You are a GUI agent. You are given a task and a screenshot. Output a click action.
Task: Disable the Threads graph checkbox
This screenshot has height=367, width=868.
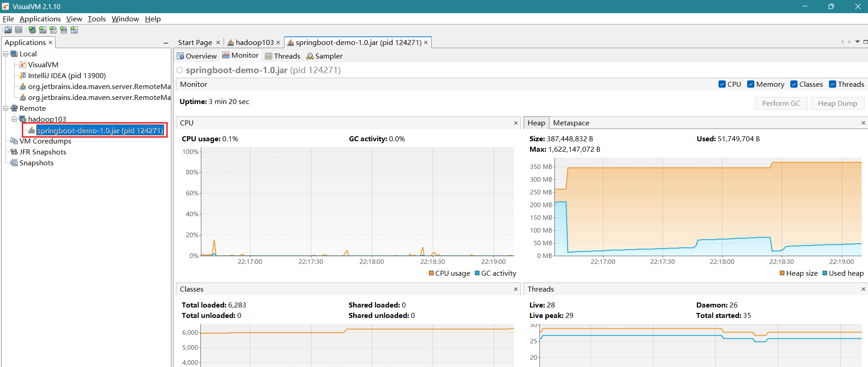[833, 84]
